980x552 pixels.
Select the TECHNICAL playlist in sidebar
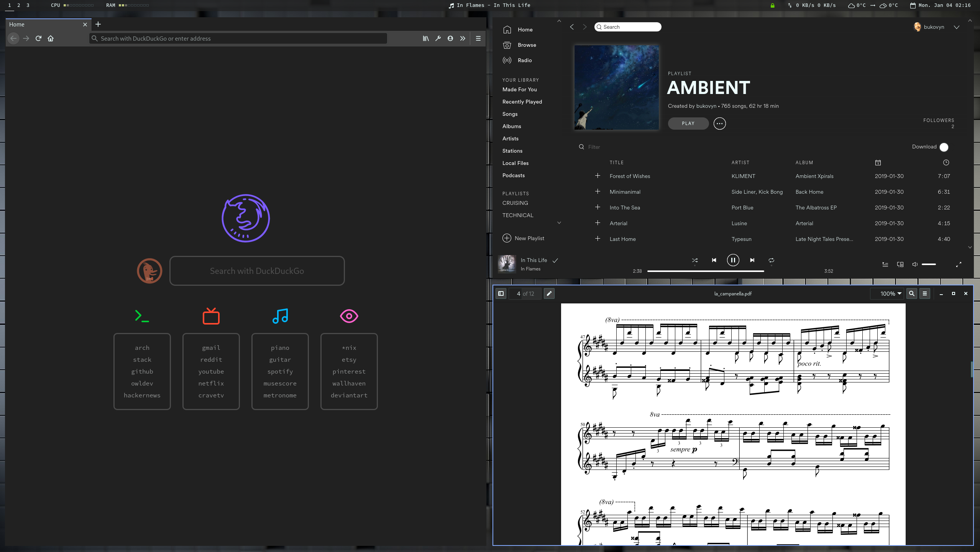coord(518,215)
